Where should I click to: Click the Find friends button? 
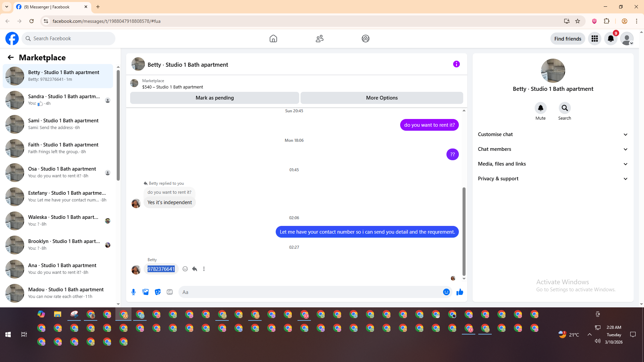pyautogui.click(x=568, y=39)
